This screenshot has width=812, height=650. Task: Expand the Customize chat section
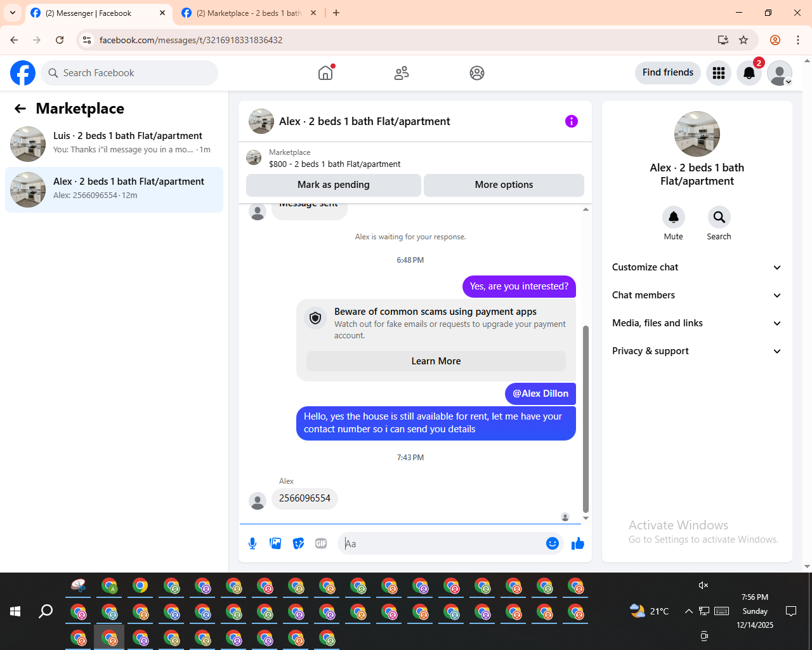click(x=697, y=267)
